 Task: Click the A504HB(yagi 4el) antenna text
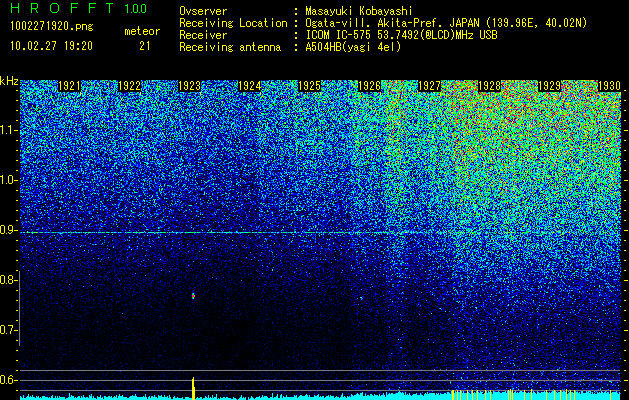tap(353, 47)
